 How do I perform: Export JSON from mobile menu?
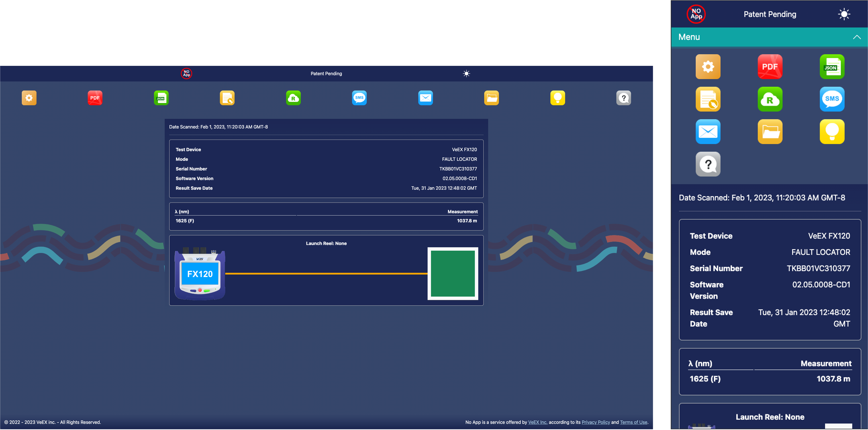[x=832, y=66]
